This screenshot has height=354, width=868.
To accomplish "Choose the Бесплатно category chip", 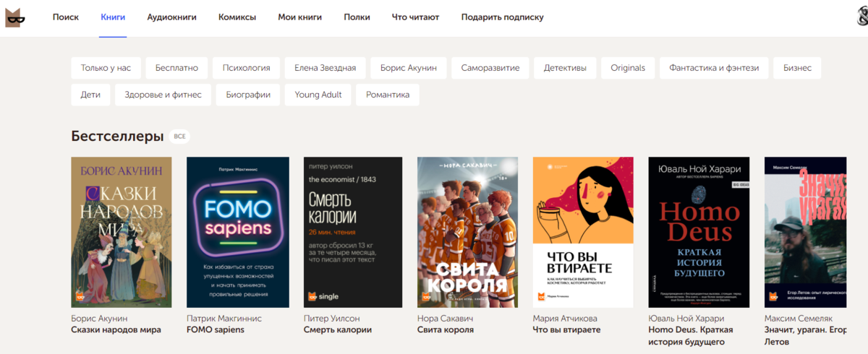I will [176, 68].
